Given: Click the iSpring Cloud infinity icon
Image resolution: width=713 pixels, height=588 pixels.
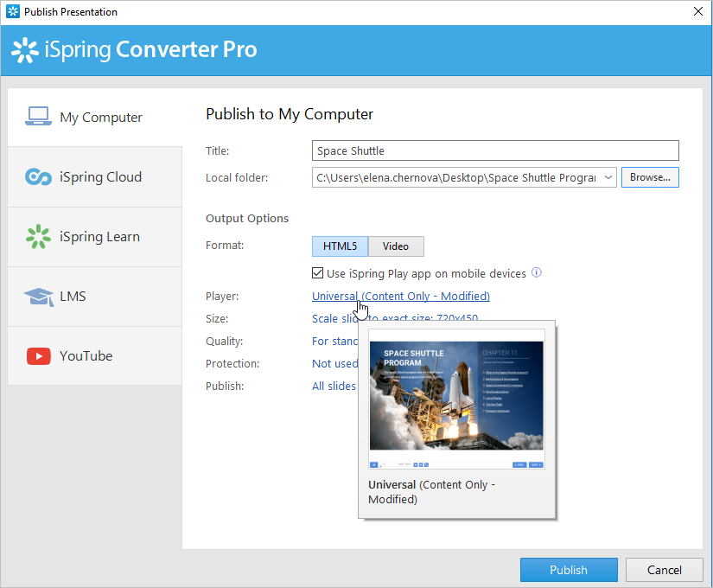Looking at the screenshot, I should click(x=38, y=176).
